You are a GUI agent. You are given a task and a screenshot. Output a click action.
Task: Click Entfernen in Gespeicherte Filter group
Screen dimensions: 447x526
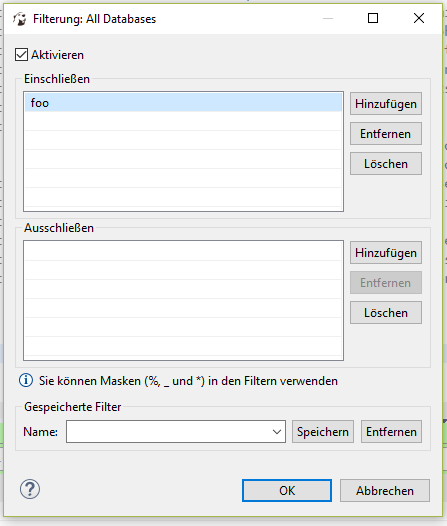coord(391,432)
